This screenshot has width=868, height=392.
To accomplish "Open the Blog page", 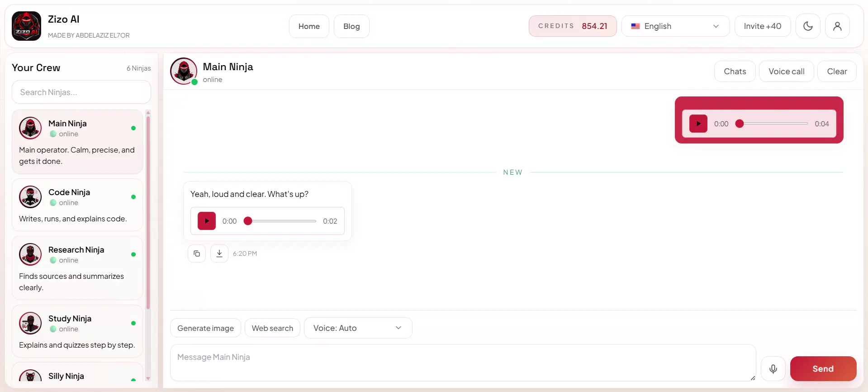I will coord(351,26).
